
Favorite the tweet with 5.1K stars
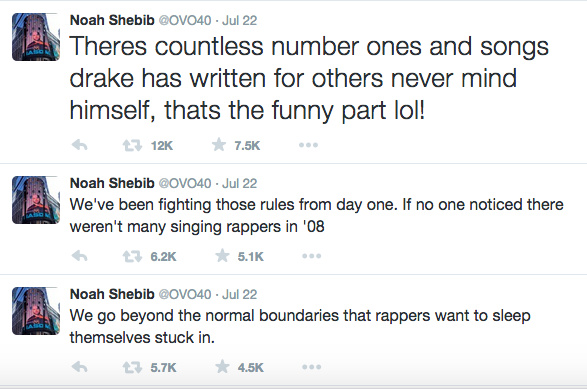coord(222,256)
